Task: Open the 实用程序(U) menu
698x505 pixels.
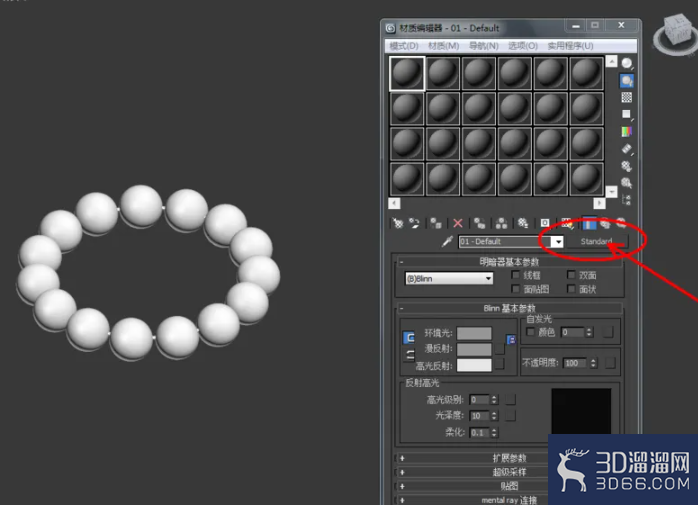Action: 570,46
